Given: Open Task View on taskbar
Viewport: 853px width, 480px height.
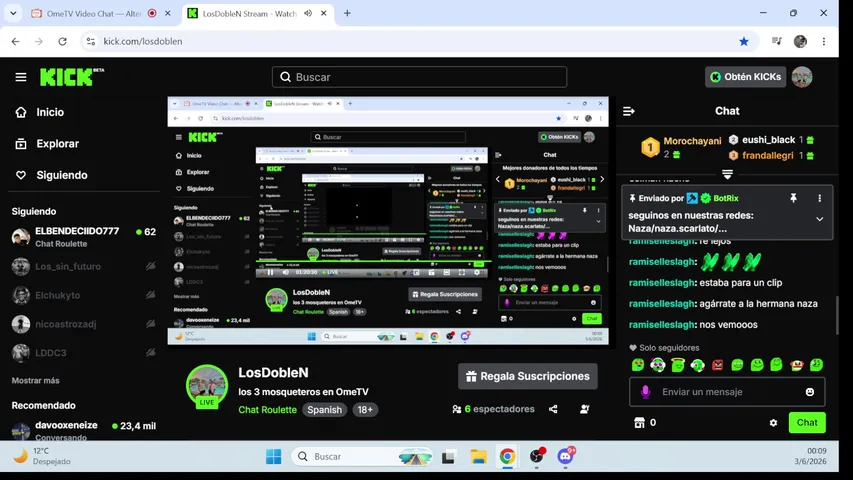Looking at the screenshot, I should tap(448, 457).
